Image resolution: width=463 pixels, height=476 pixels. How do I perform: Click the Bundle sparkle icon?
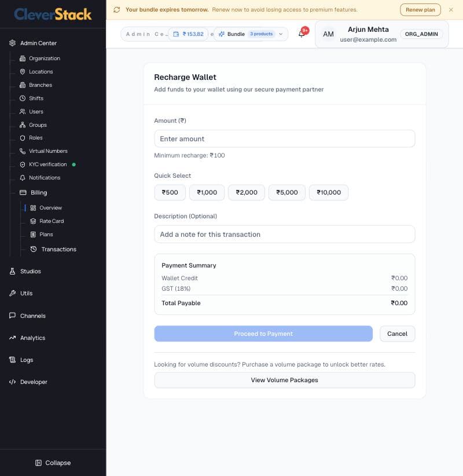pos(222,34)
